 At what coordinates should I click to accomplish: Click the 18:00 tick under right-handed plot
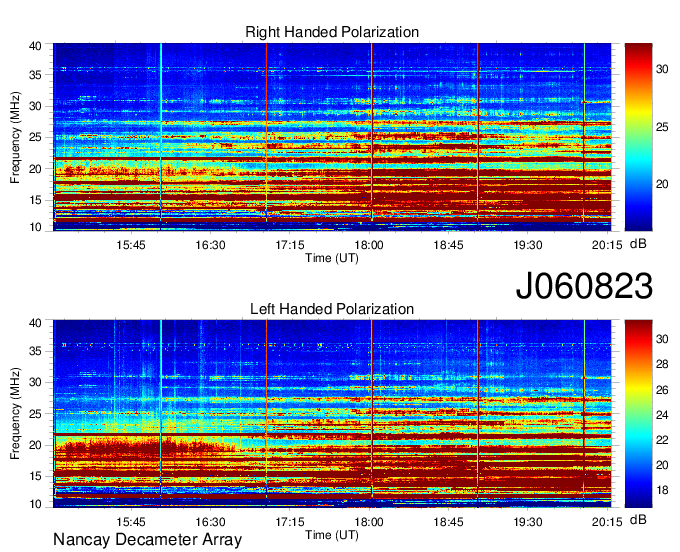(x=369, y=245)
